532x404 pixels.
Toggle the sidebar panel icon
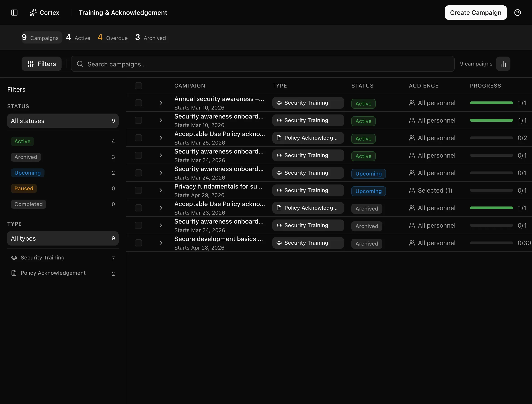pos(14,13)
